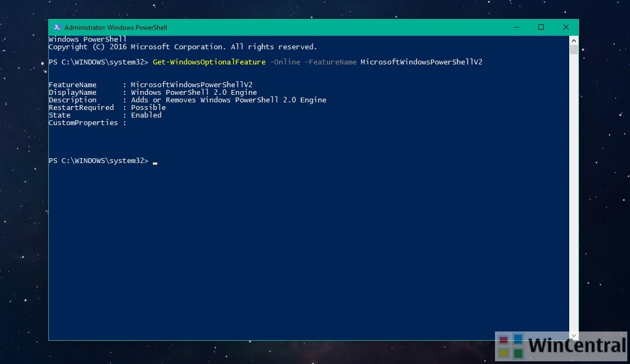The image size is (630, 364).
Task: Click the scrollbar up arrow
Action: tap(574, 41)
